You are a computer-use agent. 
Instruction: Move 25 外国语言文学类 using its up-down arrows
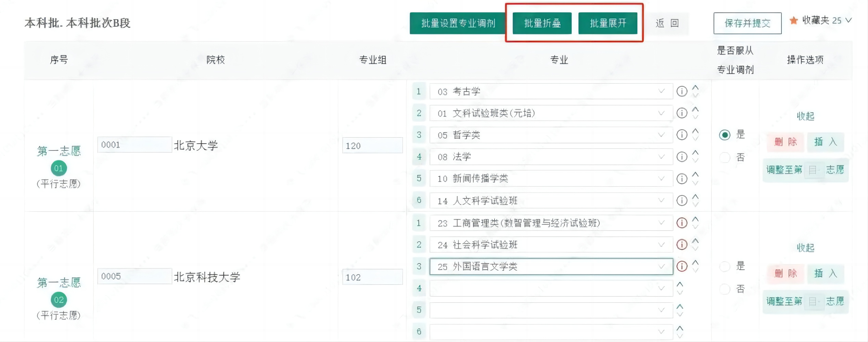pyautogui.click(x=695, y=266)
